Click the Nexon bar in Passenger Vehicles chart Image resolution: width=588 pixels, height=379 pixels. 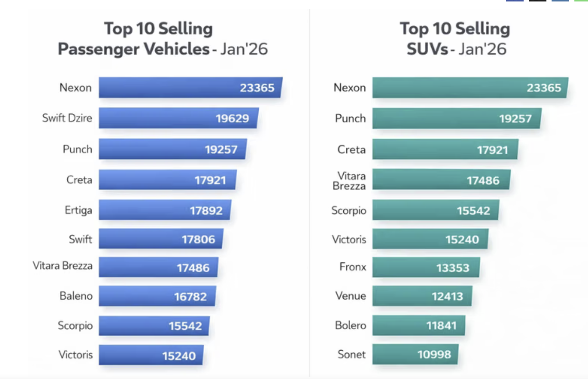pyautogui.click(x=190, y=88)
